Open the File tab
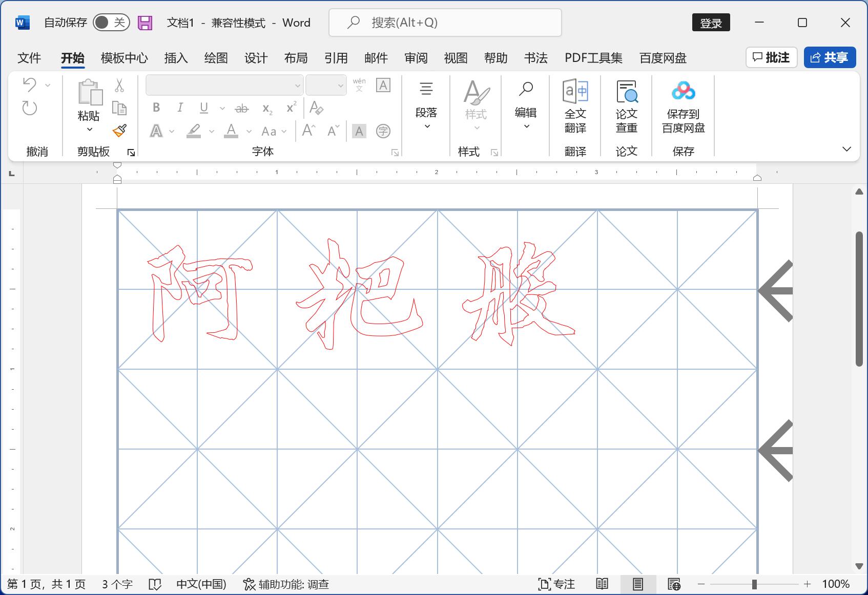 (29, 58)
